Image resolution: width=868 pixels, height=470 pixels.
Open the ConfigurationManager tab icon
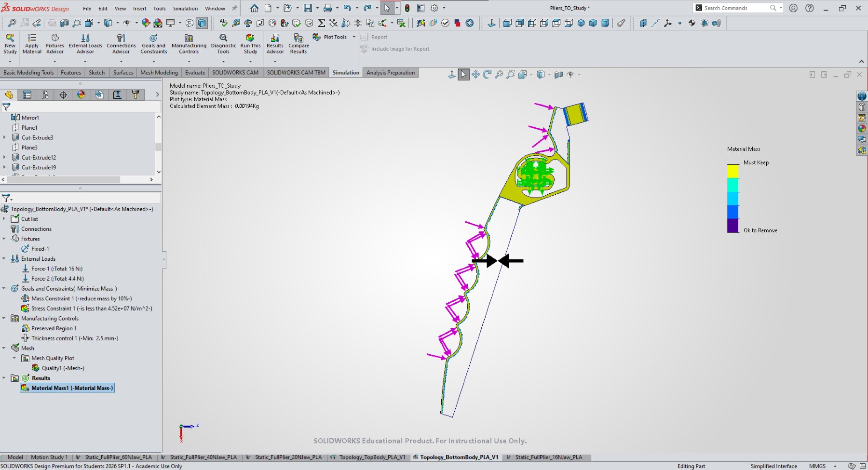(45, 95)
